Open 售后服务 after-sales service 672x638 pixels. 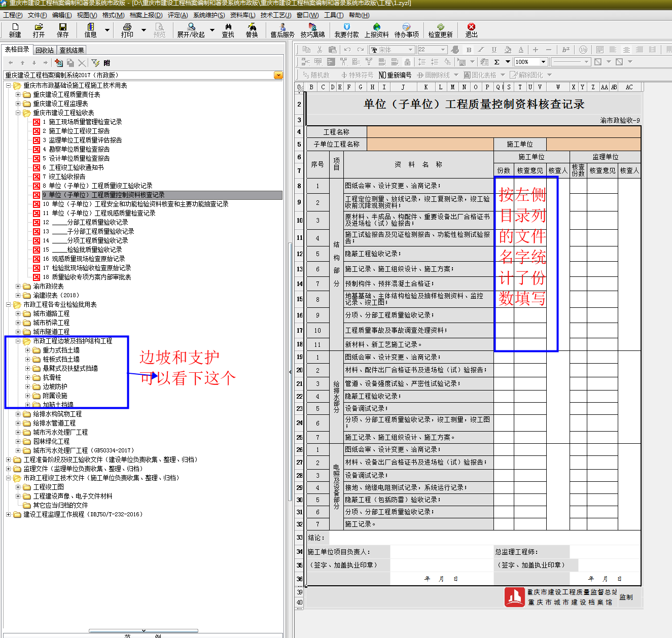click(x=282, y=30)
